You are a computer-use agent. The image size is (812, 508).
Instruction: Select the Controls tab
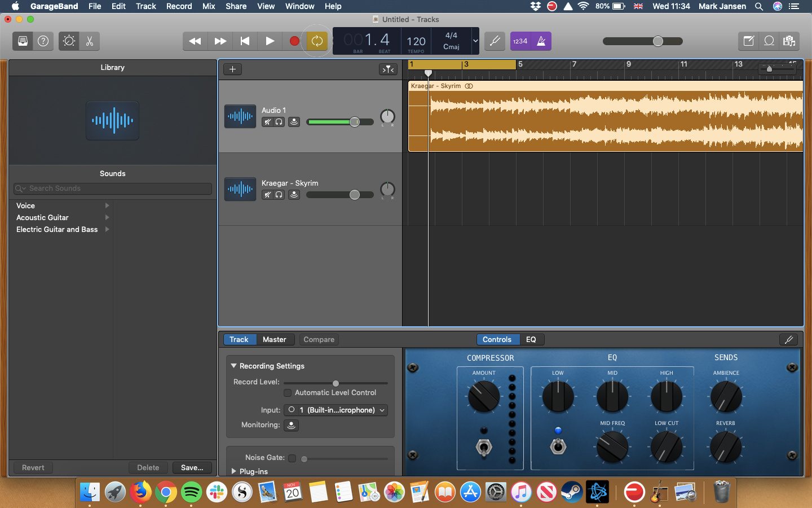coord(497,339)
